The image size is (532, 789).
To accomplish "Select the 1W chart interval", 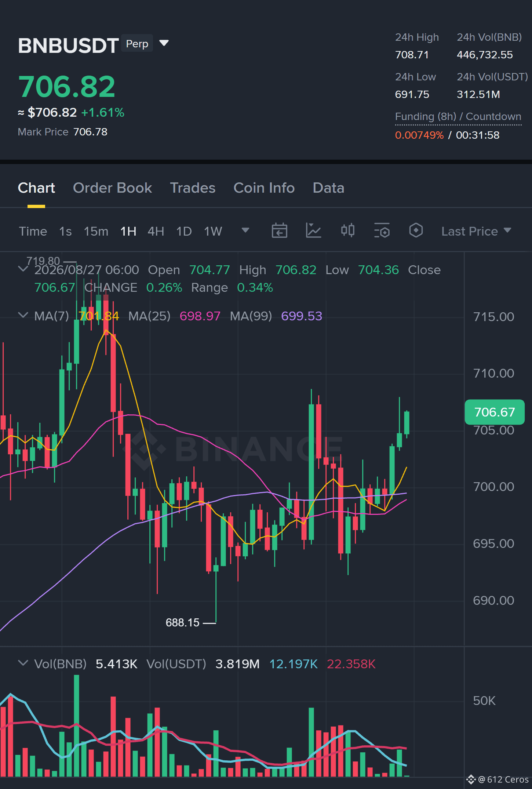I will [x=213, y=231].
